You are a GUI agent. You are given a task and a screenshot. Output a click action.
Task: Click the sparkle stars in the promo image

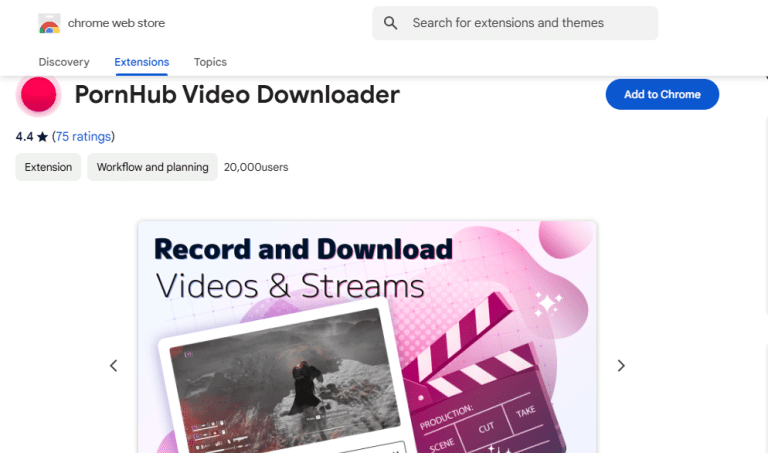click(547, 304)
